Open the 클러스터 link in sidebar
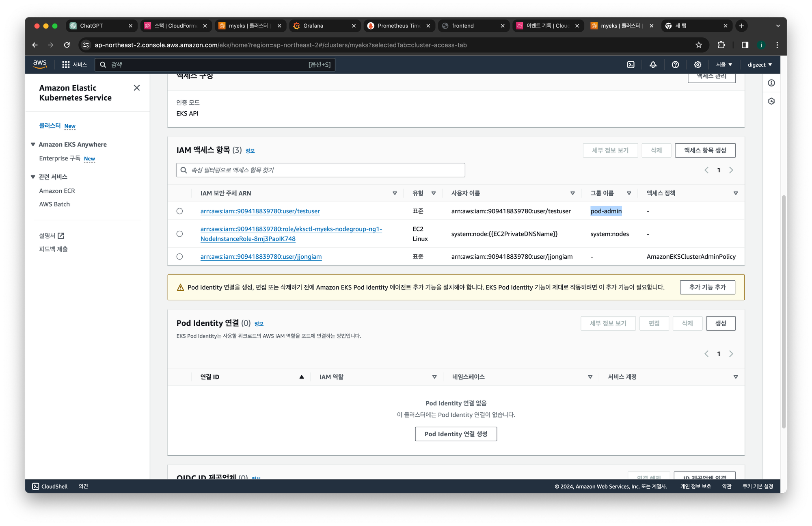 pyautogui.click(x=50, y=126)
